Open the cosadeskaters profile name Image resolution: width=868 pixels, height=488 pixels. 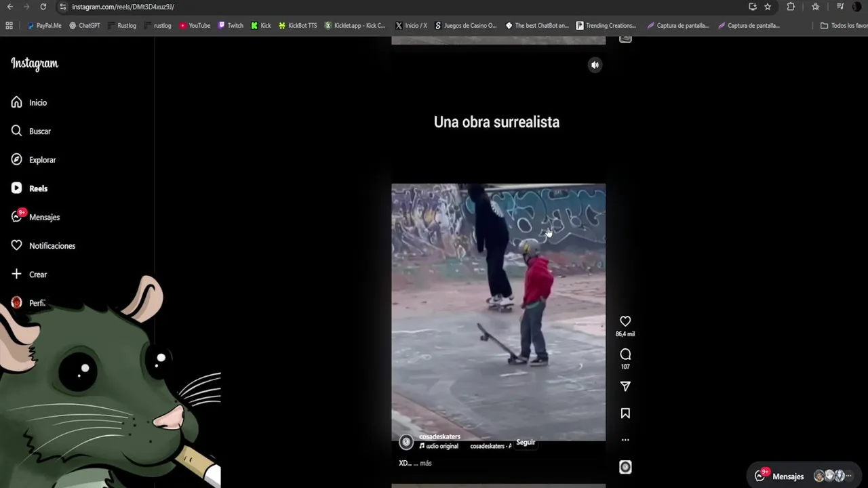click(x=439, y=436)
